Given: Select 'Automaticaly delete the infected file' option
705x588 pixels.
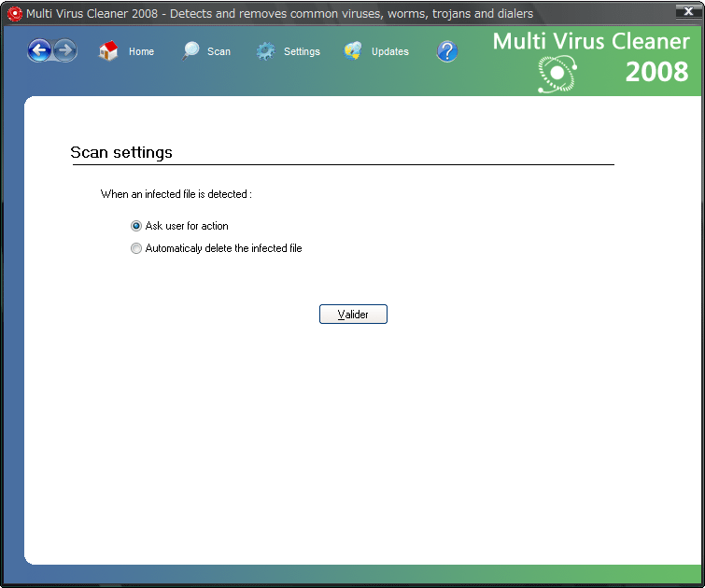Looking at the screenshot, I should [135, 248].
